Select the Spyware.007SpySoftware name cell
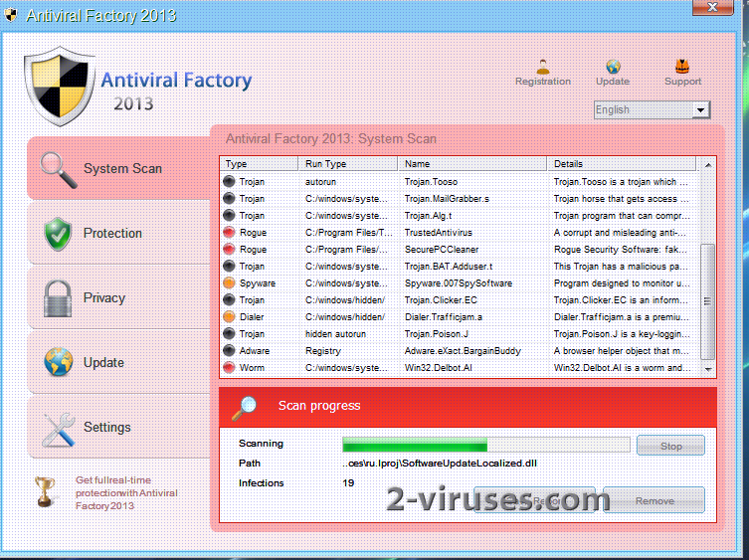Viewport: 749px width, 560px height. pyautogui.click(x=459, y=282)
